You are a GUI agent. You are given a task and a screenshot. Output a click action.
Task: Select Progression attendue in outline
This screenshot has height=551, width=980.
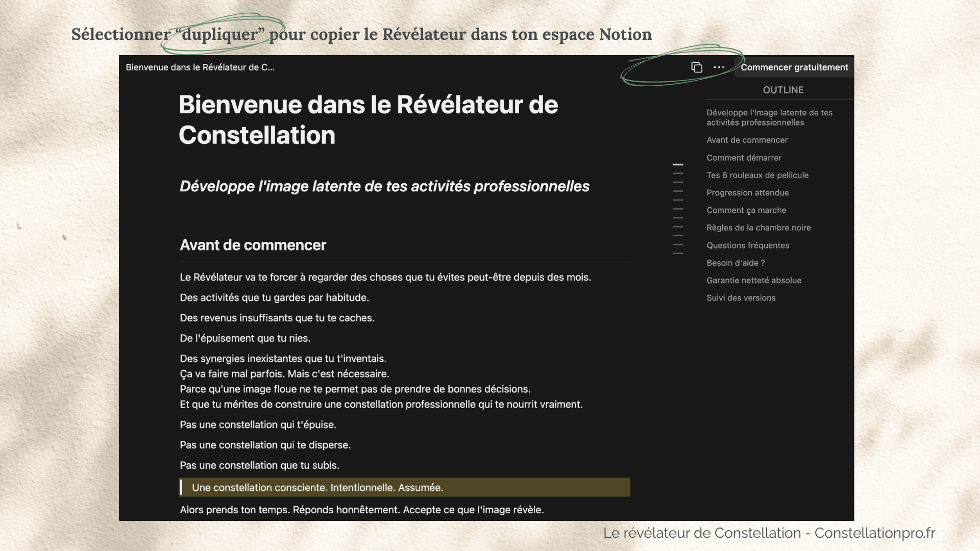click(x=747, y=192)
